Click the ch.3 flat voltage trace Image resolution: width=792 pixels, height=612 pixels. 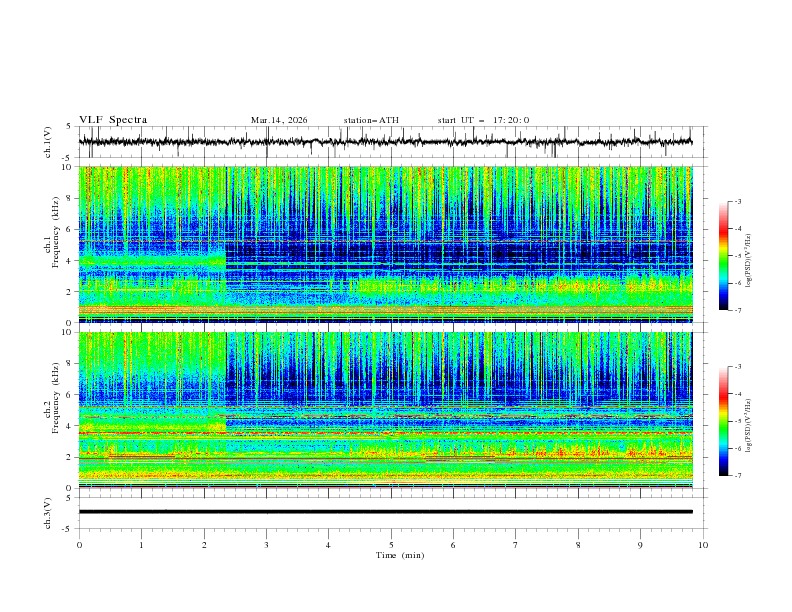(x=385, y=512)
